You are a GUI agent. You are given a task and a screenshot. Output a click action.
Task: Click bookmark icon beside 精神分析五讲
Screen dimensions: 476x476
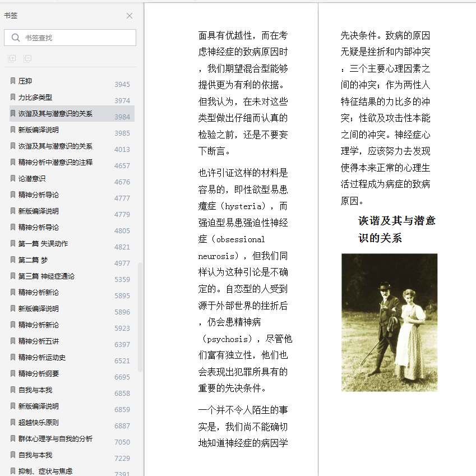[13, 341]
